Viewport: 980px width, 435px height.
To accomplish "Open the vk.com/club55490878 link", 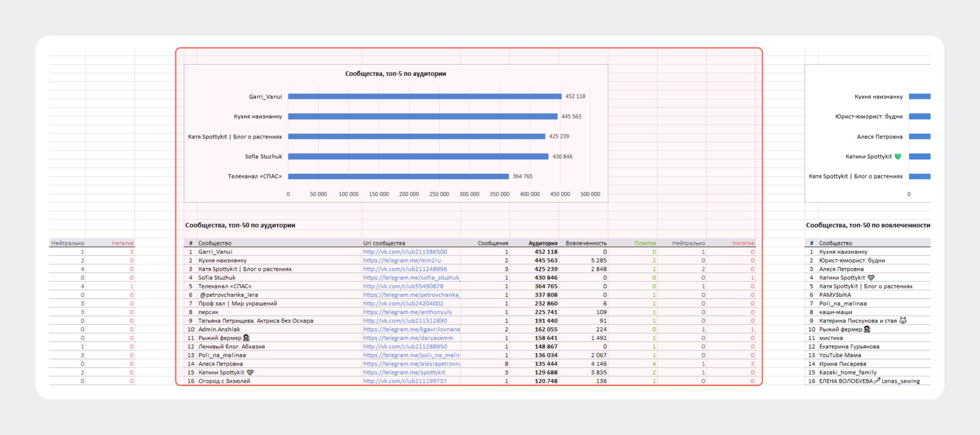I will tap(403, 286).
